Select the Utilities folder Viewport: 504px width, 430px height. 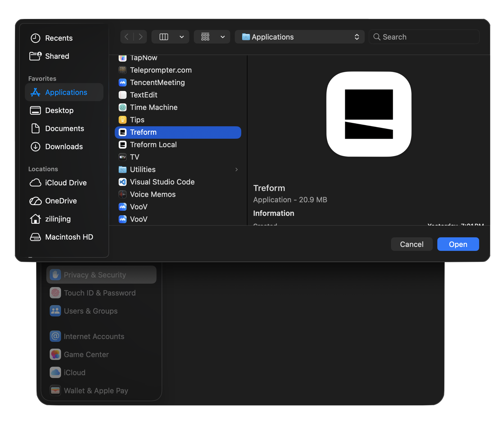(178, 170)
